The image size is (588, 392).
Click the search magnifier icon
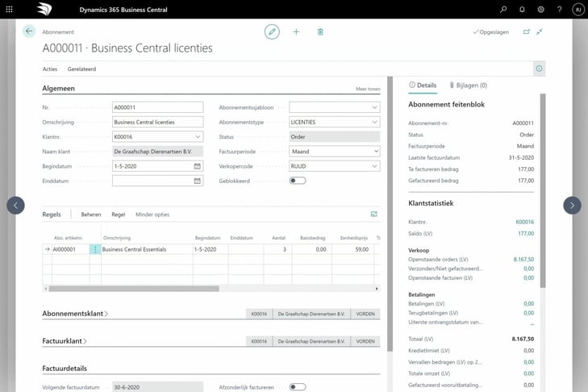tap(503, 10)
